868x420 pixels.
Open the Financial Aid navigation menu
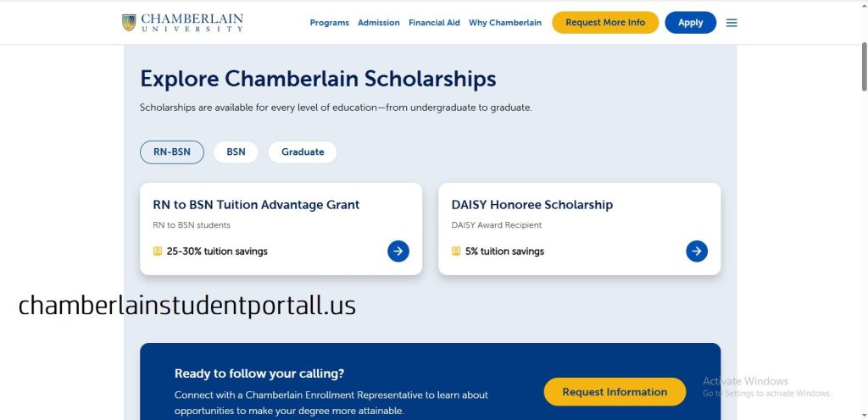click(x=434, y=23)
